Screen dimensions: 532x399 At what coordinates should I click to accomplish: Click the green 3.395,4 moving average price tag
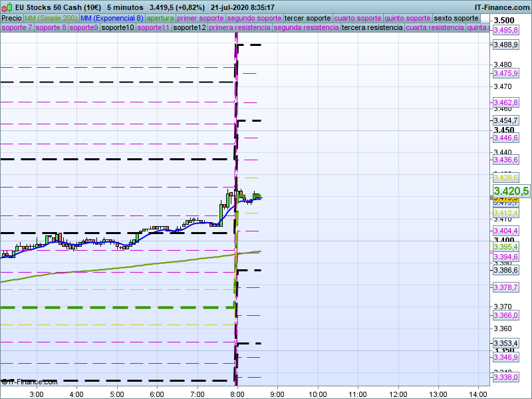[505, 247]
